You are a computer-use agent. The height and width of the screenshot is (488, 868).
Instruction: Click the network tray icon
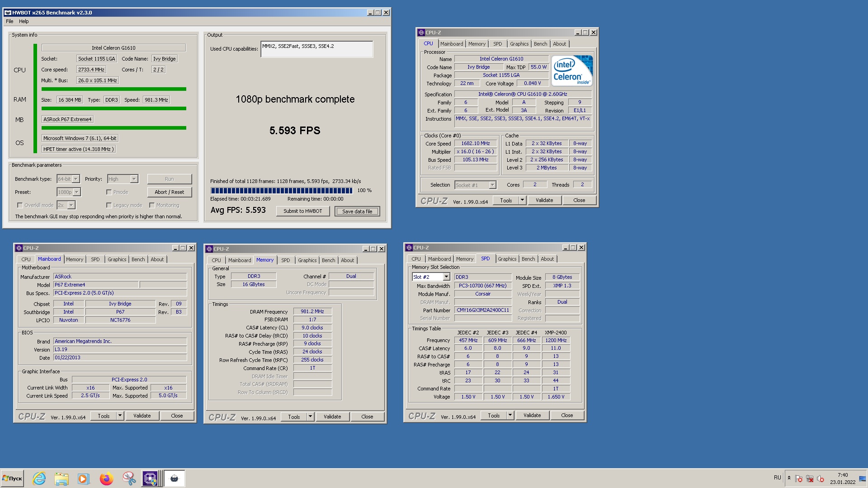click(x=810, y=479)
